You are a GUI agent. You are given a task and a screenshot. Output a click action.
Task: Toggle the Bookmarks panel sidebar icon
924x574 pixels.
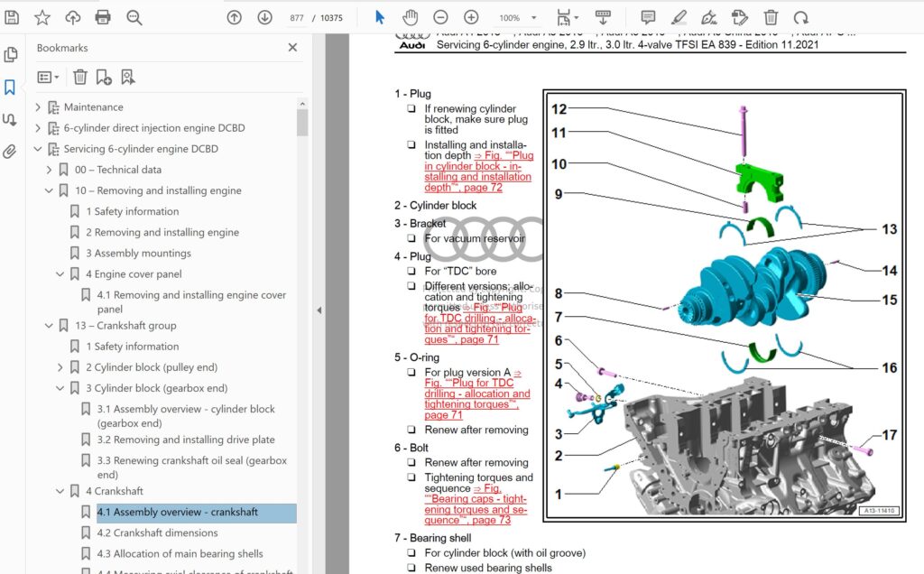pyautogui.click(x=11, y=88)
